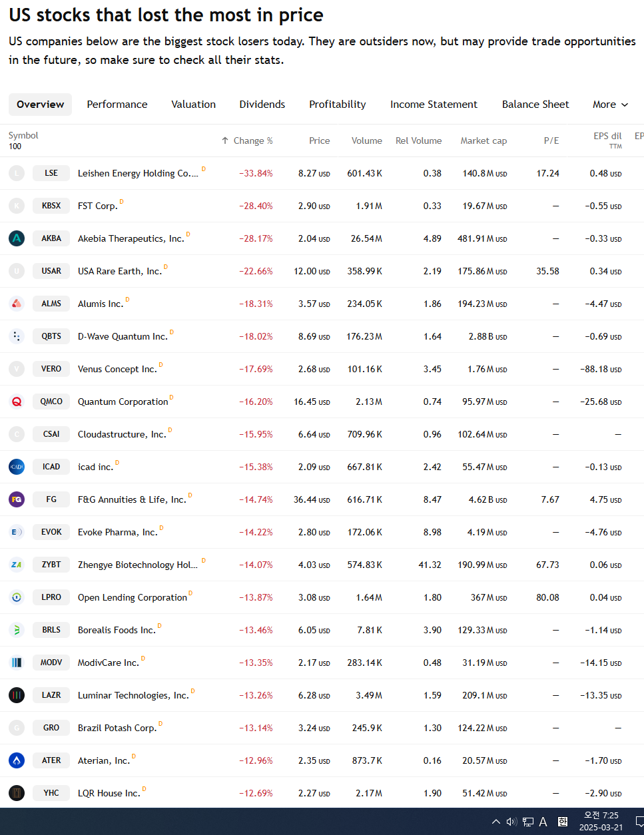The image size is (644, 835).
Task: Sort by the P/E column header
Action: pyautogui.click(x=551, y=140)
